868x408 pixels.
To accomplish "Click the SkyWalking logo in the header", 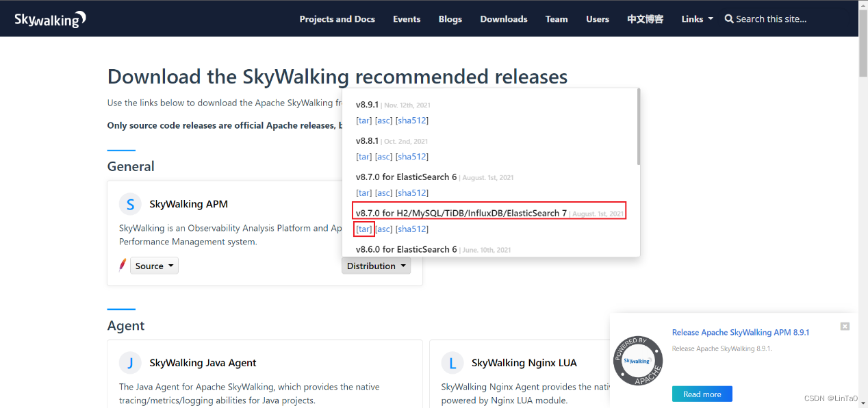I will [51, 19].
